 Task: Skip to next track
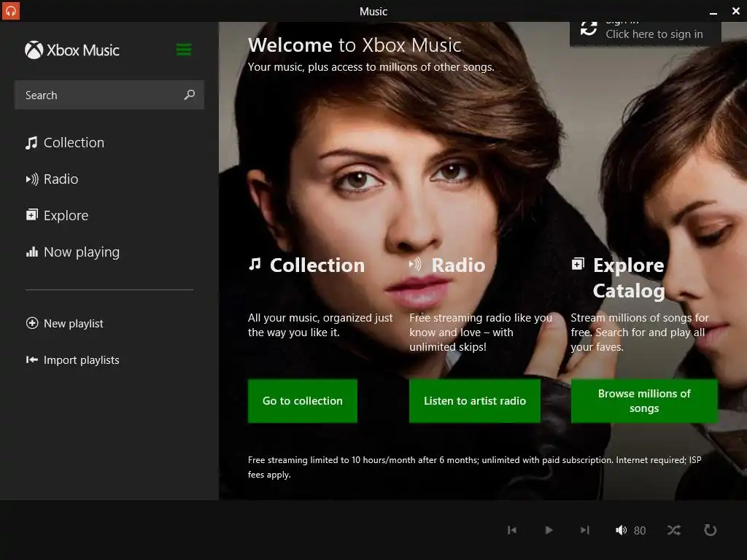[x=585, y=530]
